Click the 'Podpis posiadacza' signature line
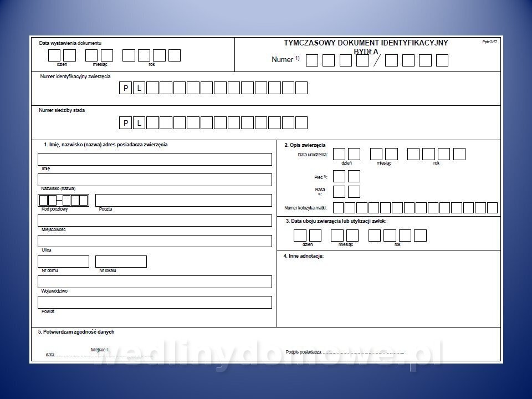532x399 pixels. coord(345,352)
